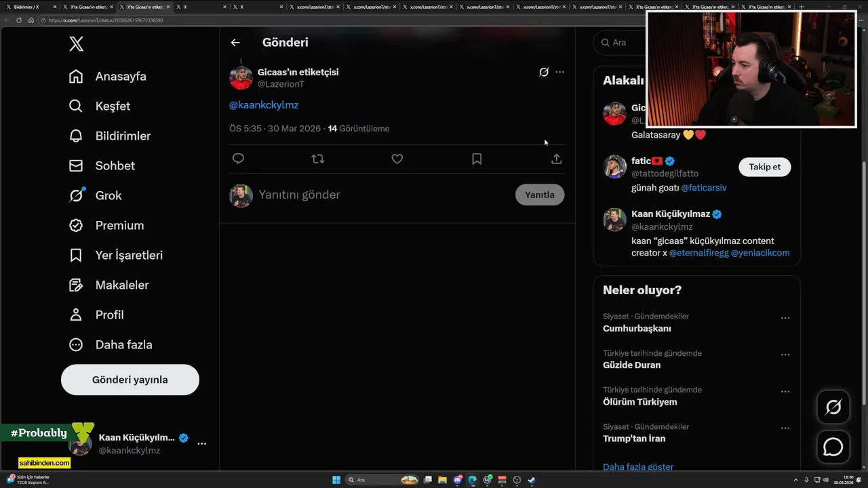Go back with the arrow beside Gönderi
Screen dimensions: 868x488
click(x=235, y=43)
